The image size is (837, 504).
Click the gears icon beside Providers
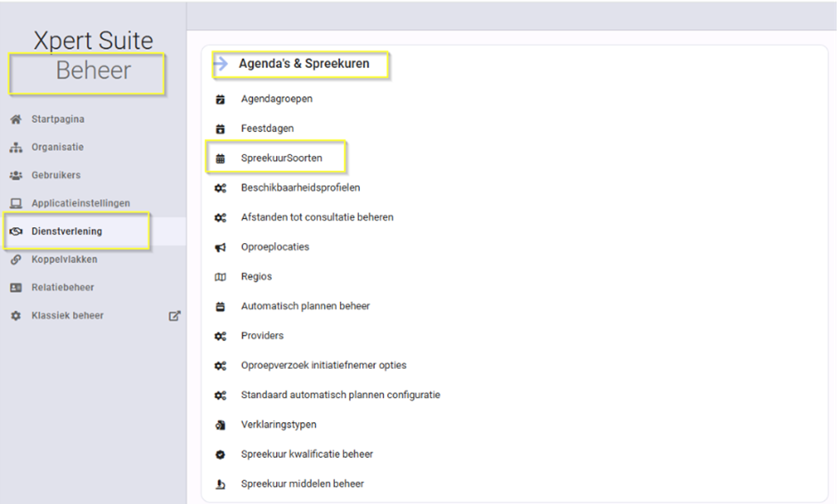tap(221, 336)
